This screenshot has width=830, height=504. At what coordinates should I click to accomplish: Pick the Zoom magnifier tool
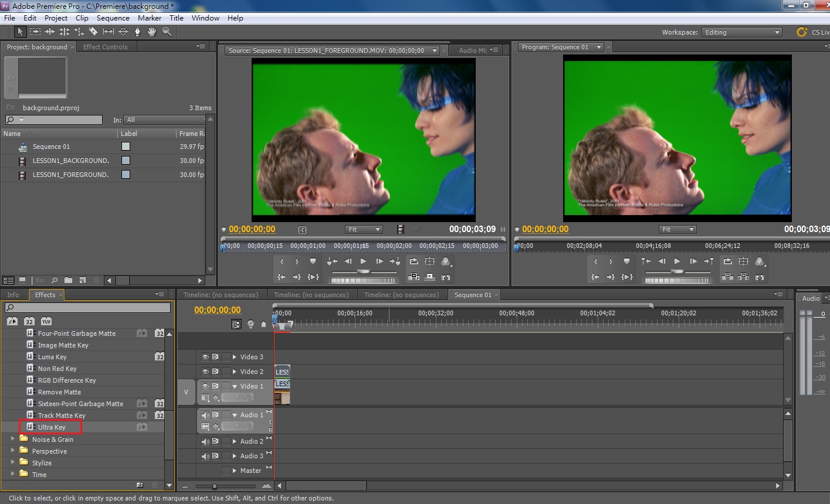click(x=167, y=32)
